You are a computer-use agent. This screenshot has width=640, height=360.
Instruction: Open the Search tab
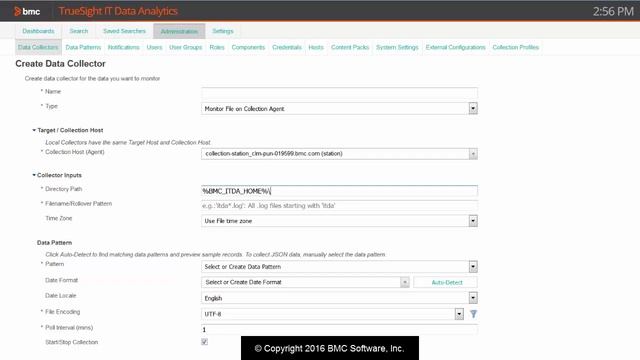[x=79, y=31]
